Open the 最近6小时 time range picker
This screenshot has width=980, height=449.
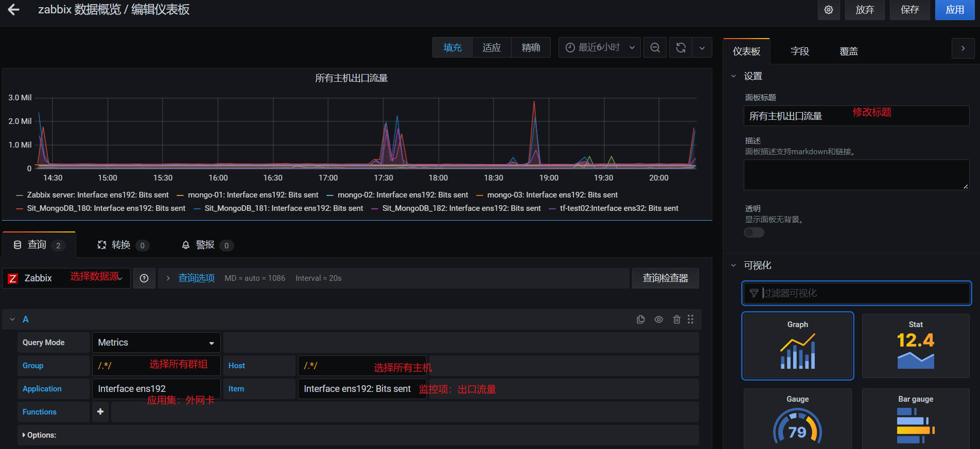coord(600,47)
